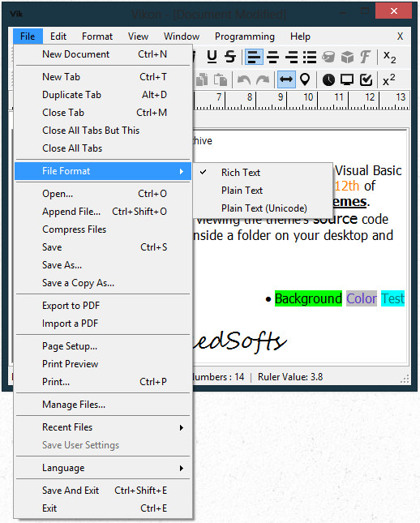
Task: Choose Import a PDF
Action: [103, 324]
